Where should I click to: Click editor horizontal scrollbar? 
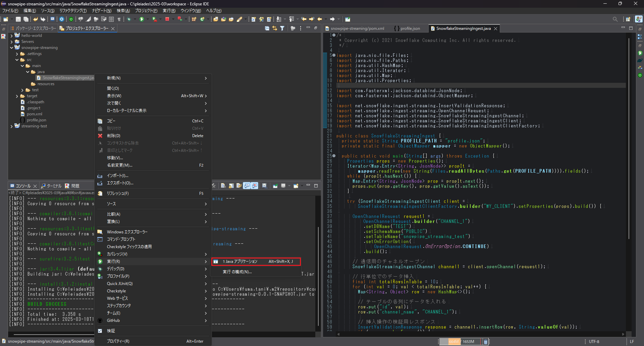tap(481, 334)
